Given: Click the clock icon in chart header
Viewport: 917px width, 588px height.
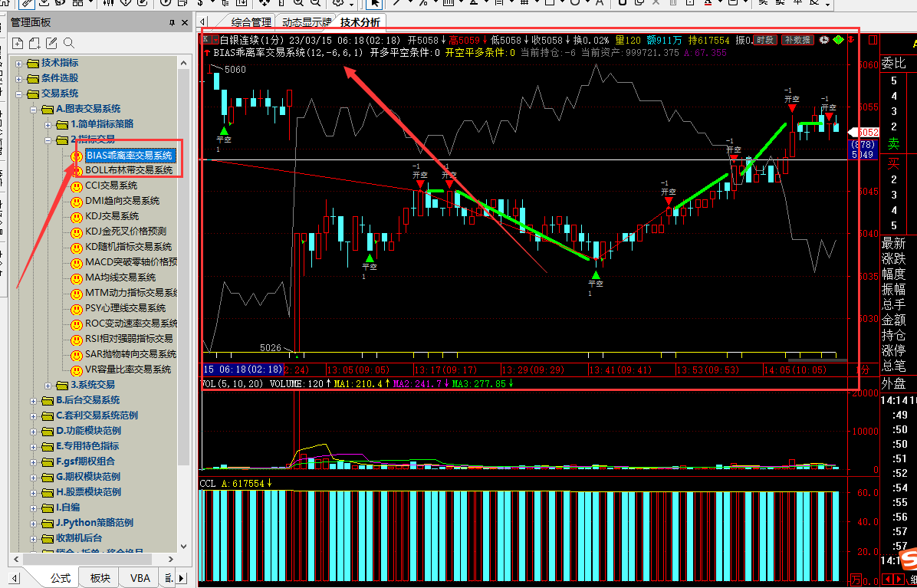Looking at the screenshot, I should [x=824, y=40].
